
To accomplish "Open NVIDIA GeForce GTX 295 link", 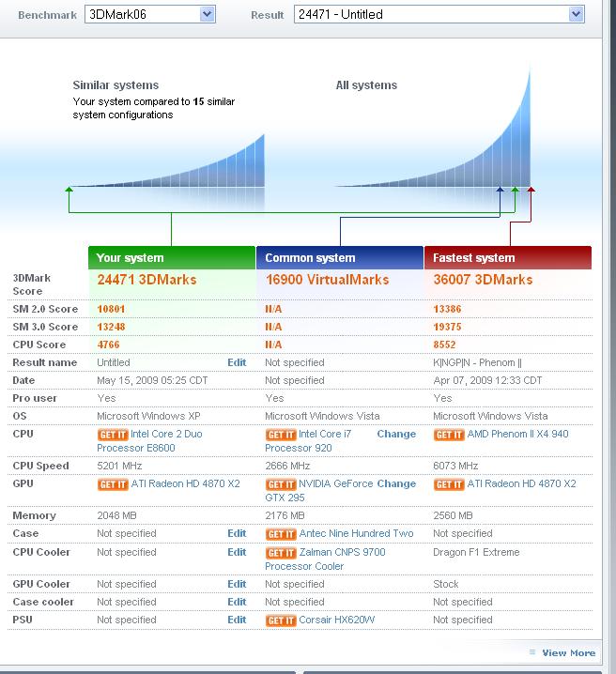I will point(318,490).
